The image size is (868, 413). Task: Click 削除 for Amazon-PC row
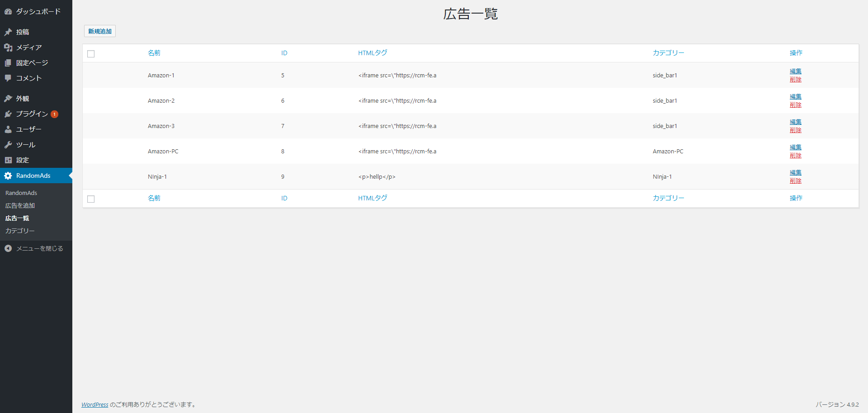(796, 155)
